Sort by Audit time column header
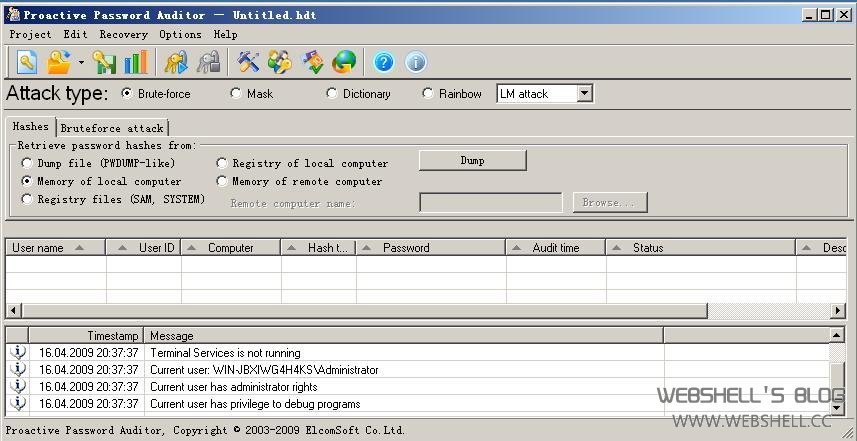 pyautogui.click(x=555, y=248)
